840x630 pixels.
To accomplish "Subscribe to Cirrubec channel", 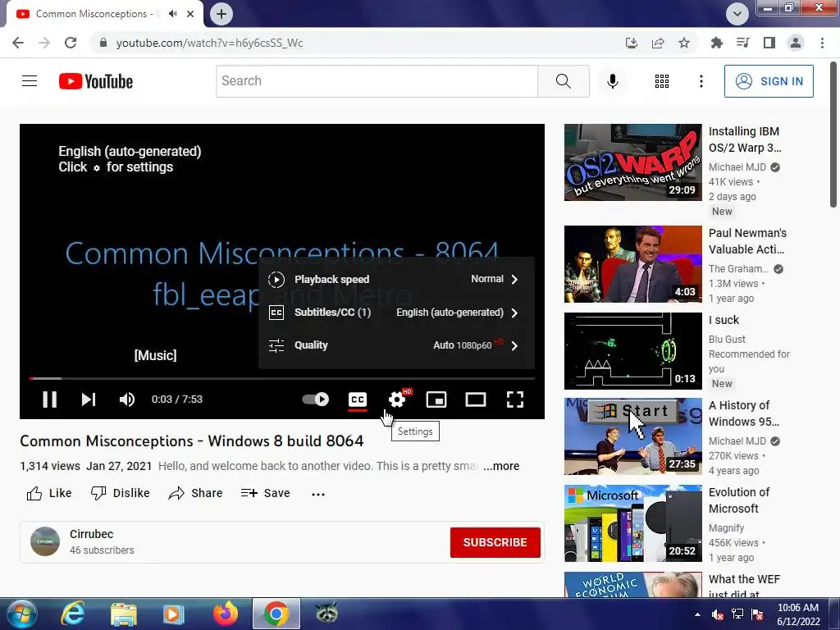I will [x=495, y=542].
